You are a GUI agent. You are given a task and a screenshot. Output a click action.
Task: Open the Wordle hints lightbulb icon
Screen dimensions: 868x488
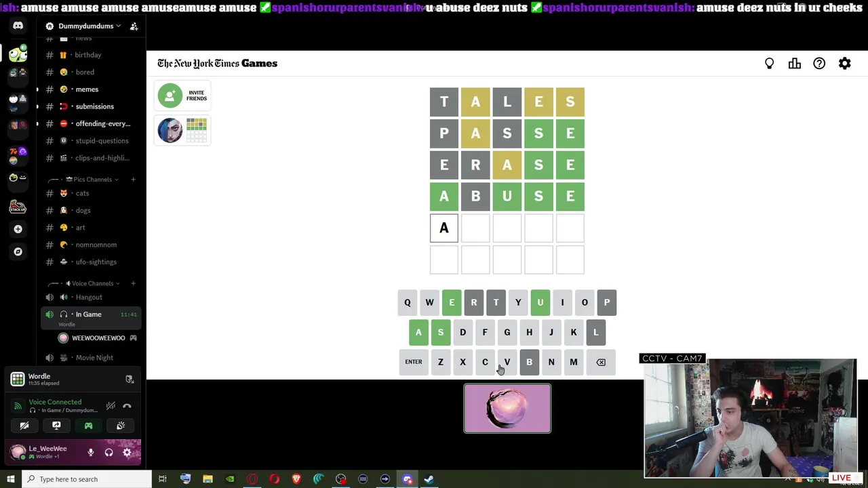769,64
